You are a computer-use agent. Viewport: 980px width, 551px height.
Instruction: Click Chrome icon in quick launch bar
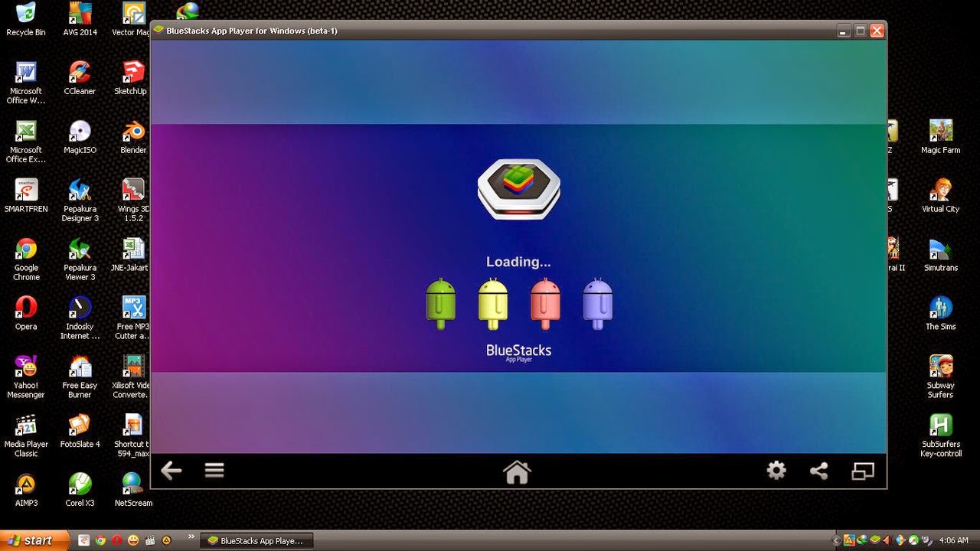point(100,540)
